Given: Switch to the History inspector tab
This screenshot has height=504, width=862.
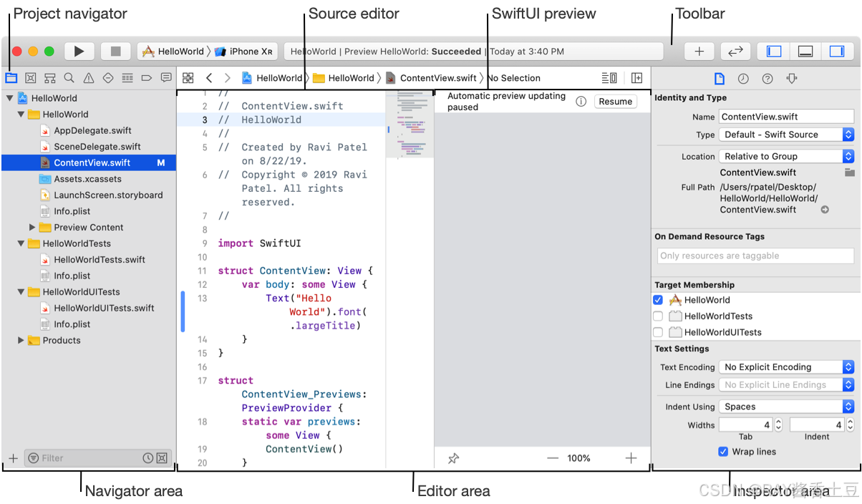Looking at the screenshot, I should pos(743,79).
